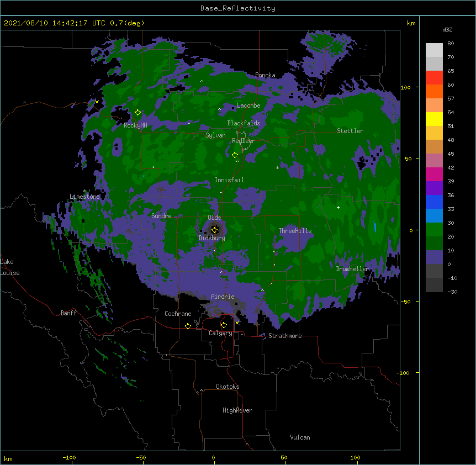Click the Base_Reflectivity title
The image size is (476, 465).
point(238,8)
